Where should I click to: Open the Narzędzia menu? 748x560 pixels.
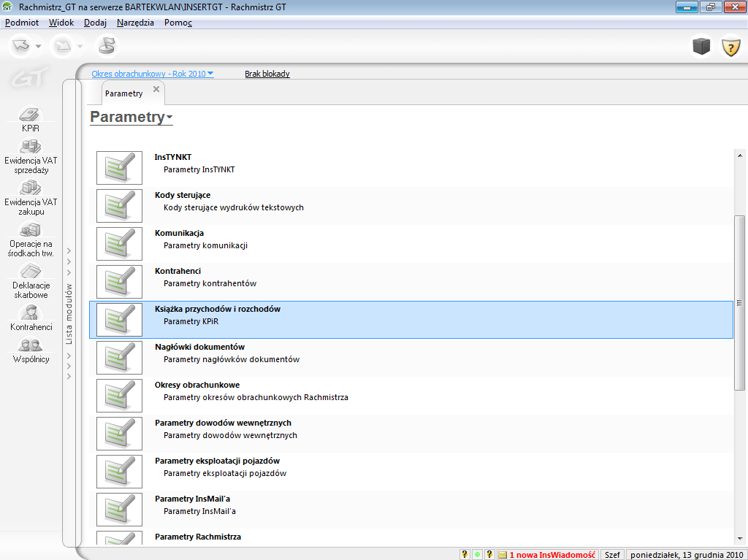tap(135, 23)
